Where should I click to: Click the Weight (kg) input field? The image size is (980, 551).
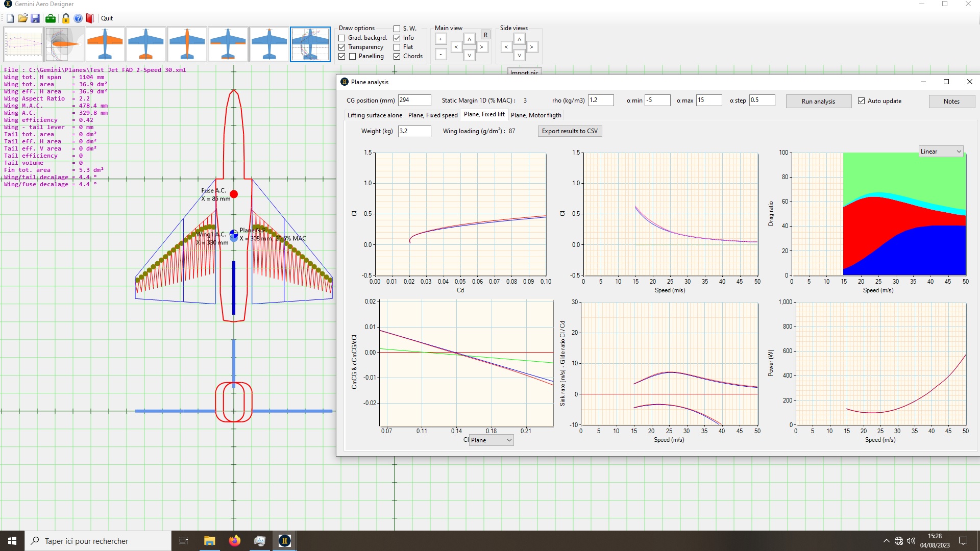414,131
